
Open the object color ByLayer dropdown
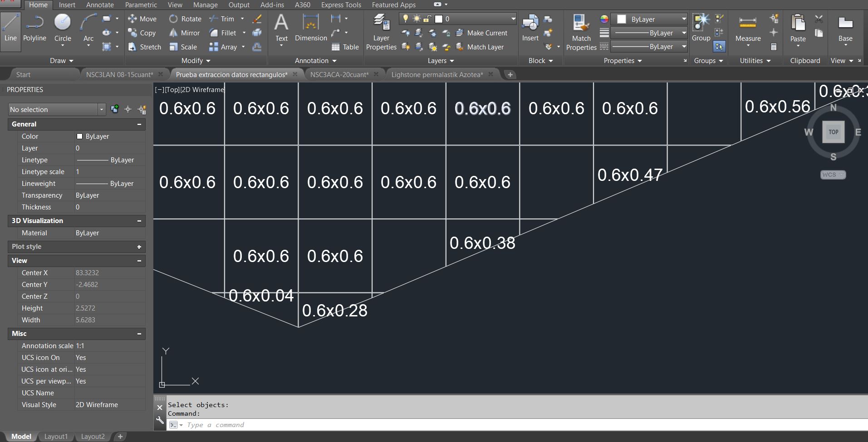pos(649,19)
